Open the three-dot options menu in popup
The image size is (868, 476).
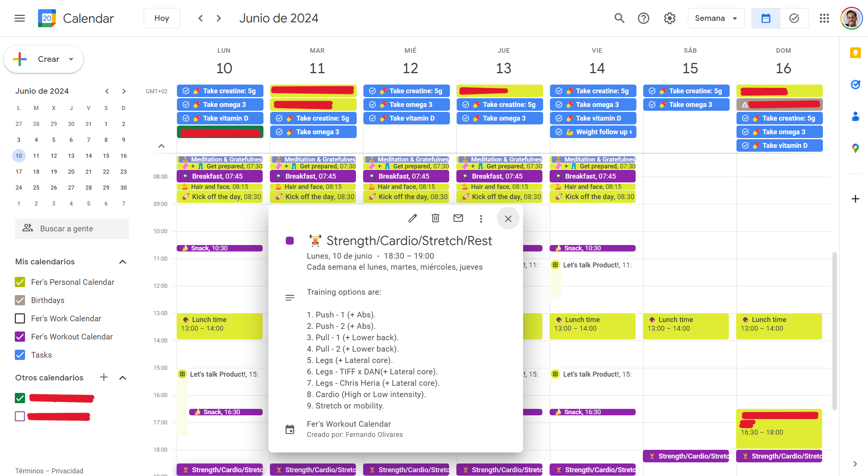pyautogui.click(x=481, y=218)
